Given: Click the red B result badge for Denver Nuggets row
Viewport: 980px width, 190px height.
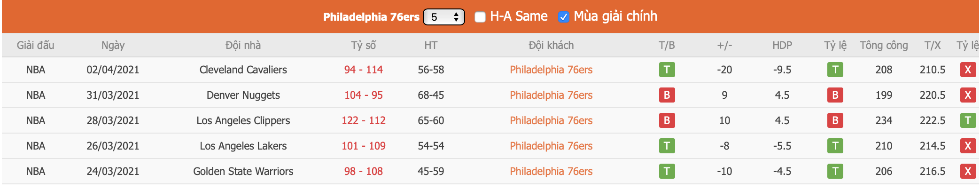Looking at the screenshot, I should pyautogui.click(x=667, y=95).
